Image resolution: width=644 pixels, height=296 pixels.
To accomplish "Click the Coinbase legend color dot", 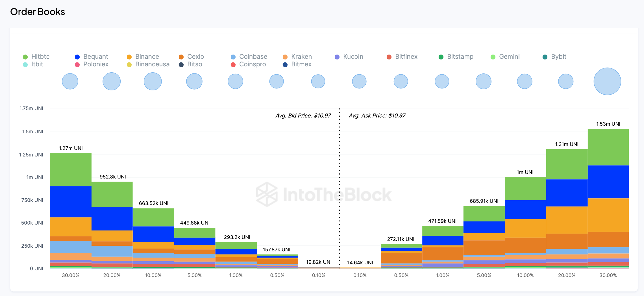I will (233, 57).
